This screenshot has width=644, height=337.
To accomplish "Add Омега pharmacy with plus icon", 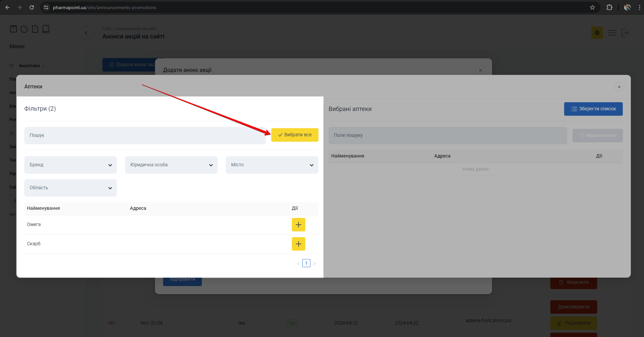I will pyautogui.click(x=298, y=225).
